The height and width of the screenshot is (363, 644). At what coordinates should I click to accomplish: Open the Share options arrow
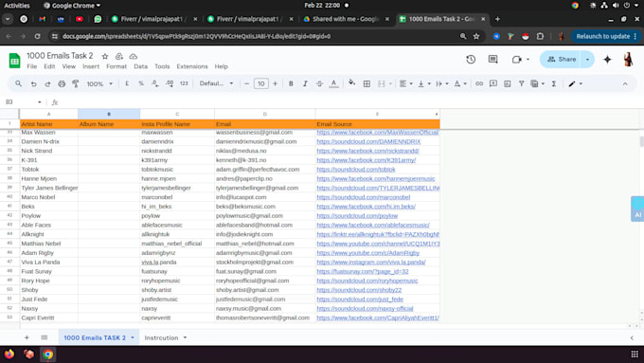coord(587,59)
